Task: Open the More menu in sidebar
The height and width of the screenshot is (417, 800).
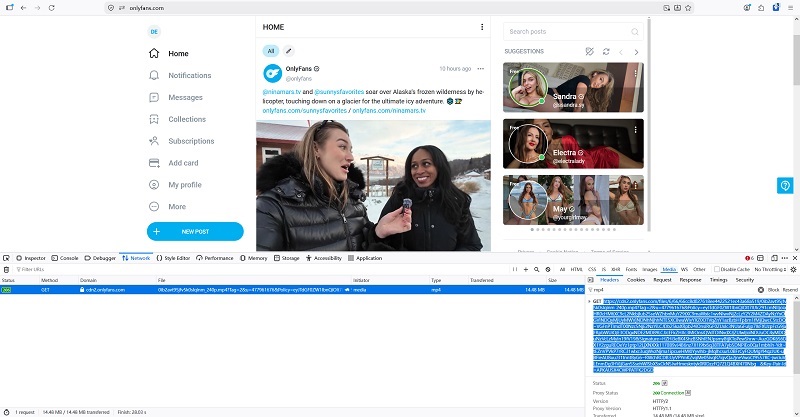Action: (x=167, y=207)
